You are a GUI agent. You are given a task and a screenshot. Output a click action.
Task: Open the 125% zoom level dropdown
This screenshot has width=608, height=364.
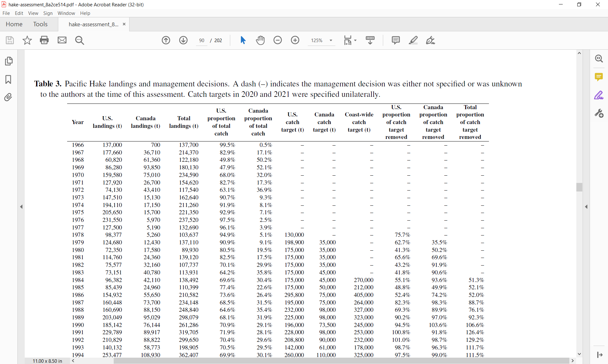pyautogui.click(x=331, y=41)
